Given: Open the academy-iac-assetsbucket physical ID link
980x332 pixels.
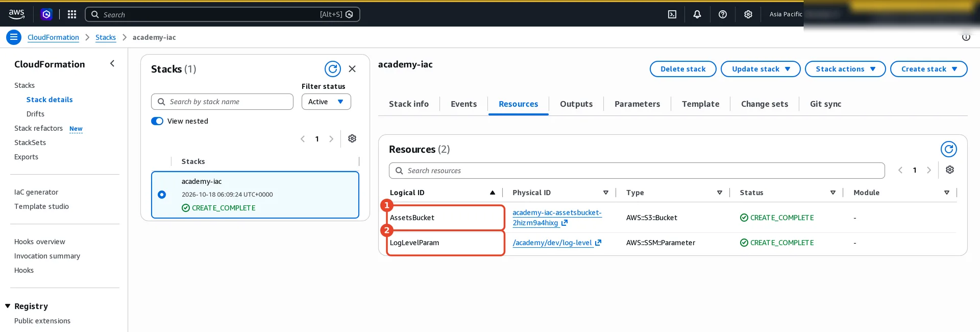Looking at the screenshot, I should click(x=557, y=218).
